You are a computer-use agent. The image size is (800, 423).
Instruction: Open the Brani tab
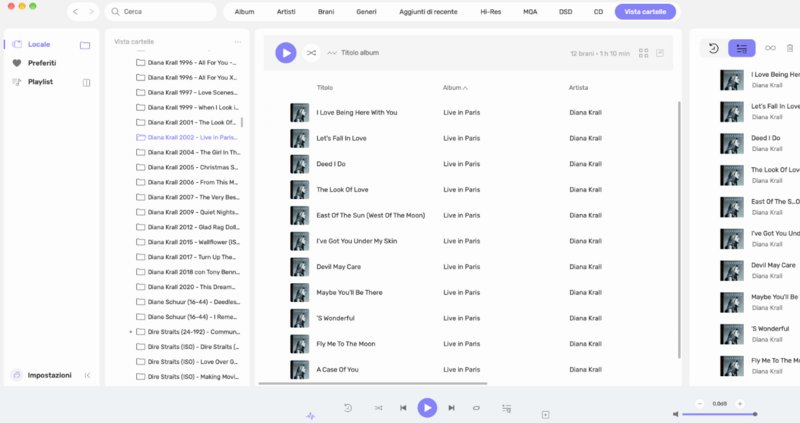pyautogui.click(x=326, y=12)
